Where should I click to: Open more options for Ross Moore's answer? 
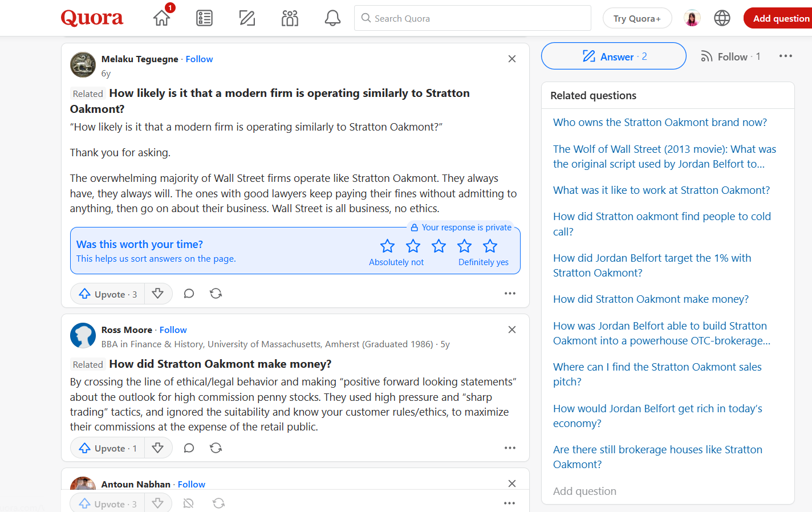click(510, 448)
